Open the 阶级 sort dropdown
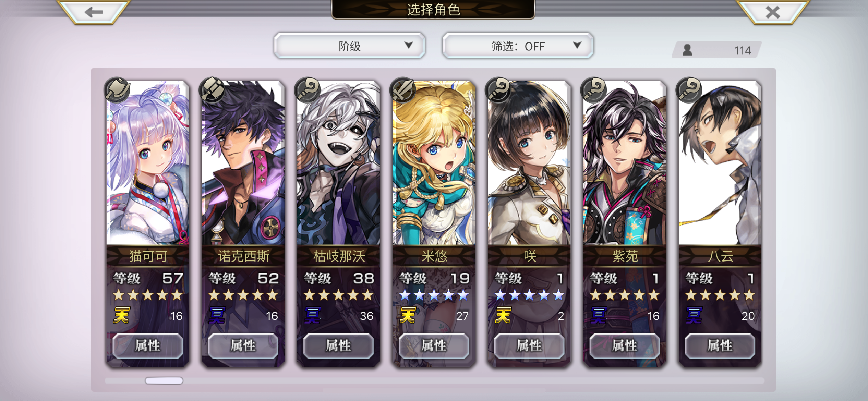 [x=349, y=46]
